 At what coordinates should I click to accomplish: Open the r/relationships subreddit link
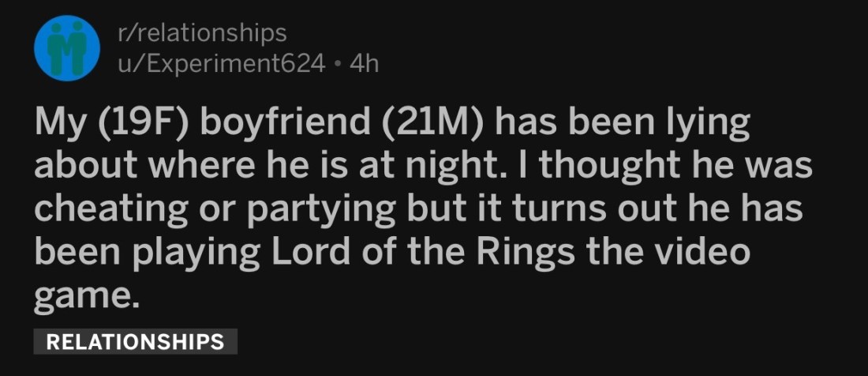200,33
